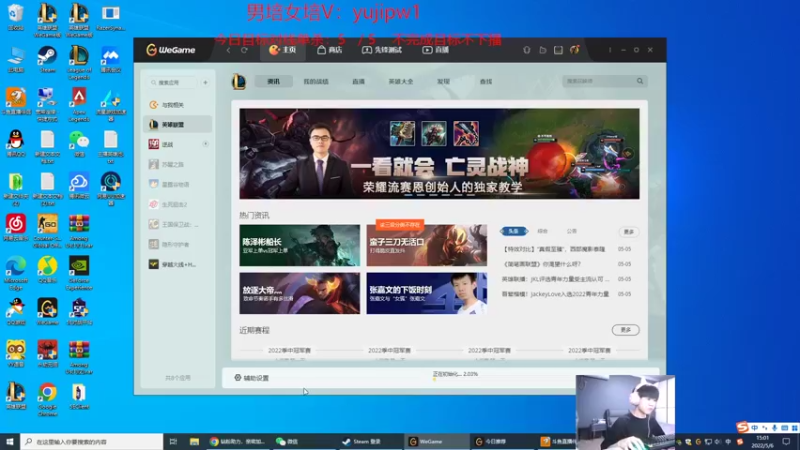Open QQ Music desktop icon
The image size is (800, 450).
click(47, 270)
